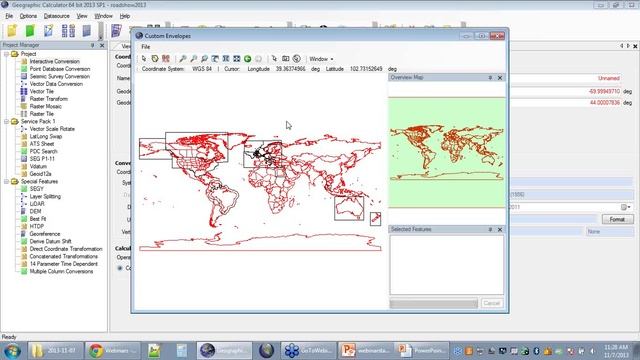The width and height of the screenshot is (640, 360).
Task: Pin the Selected Features panel
Action: [x=490, y=230]
